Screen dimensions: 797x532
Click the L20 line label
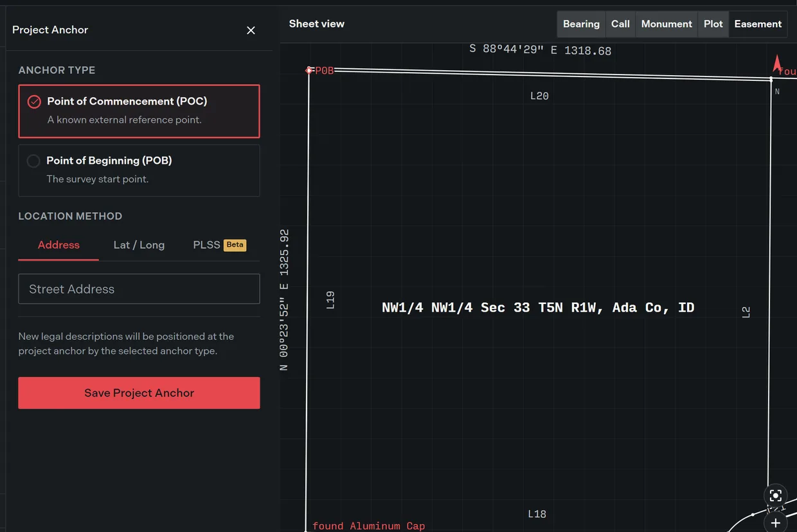click(539, 96)
